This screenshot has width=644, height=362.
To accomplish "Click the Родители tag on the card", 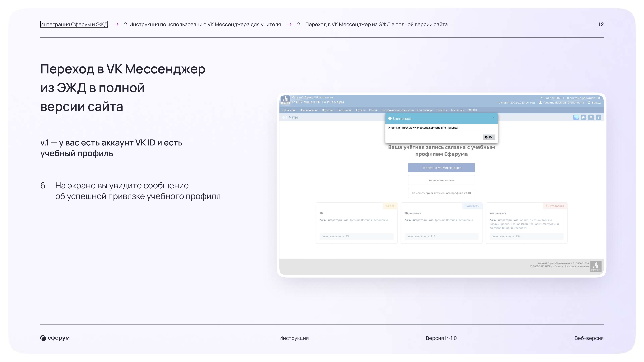I will click(472, 206).
